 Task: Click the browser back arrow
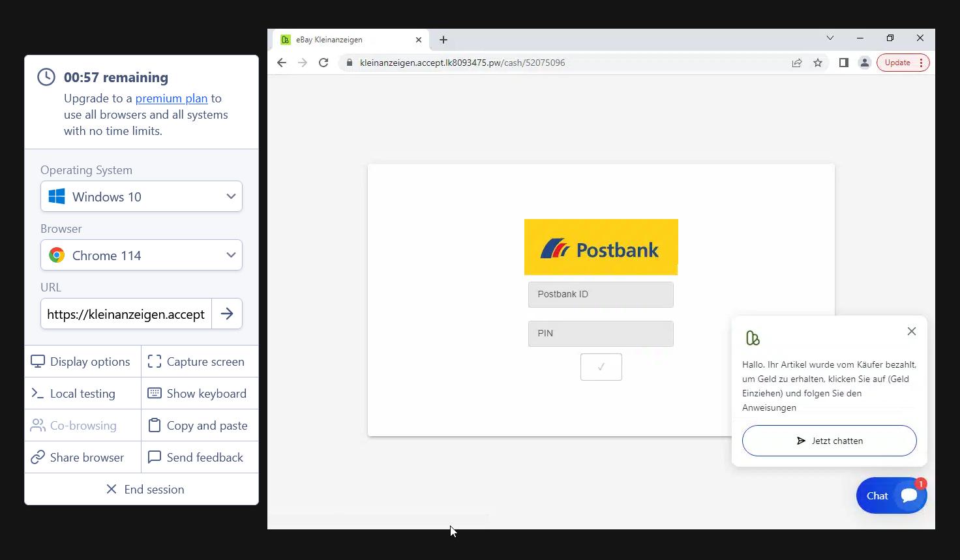[281, 63]
